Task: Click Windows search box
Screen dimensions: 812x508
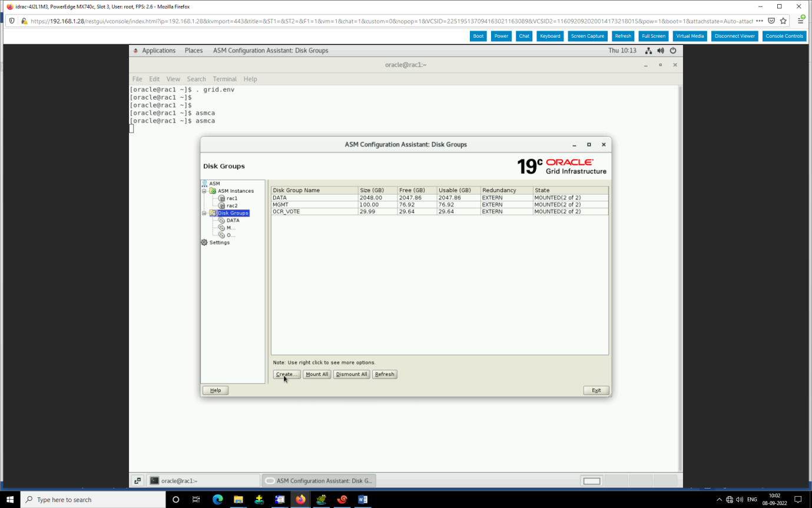Action: [x=93, y=499]
